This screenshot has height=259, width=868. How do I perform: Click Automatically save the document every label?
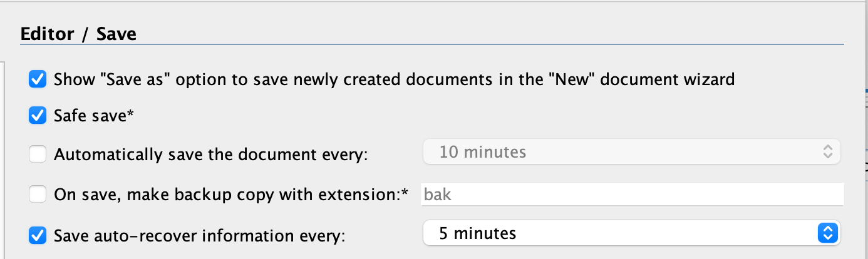(x=211, y=155)
